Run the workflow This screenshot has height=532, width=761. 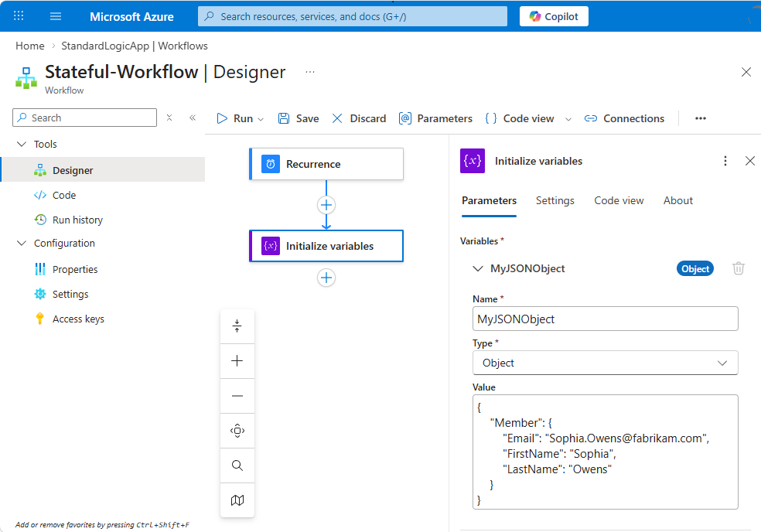pos(235,118)
